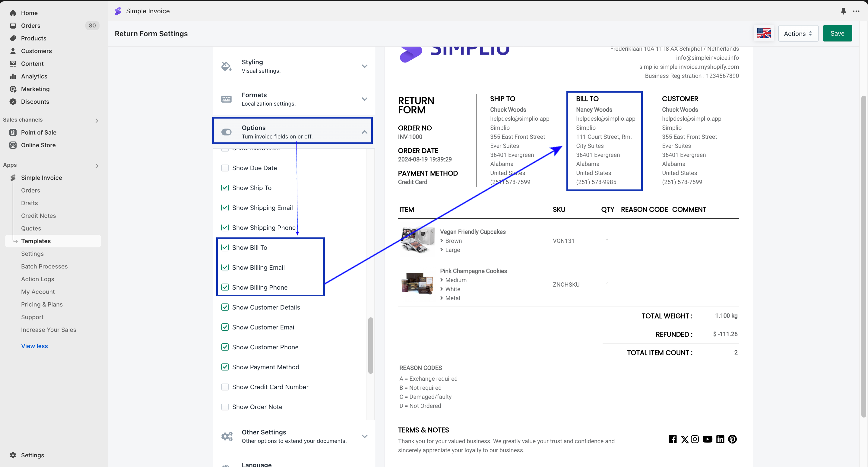Uncheck Show Bill To checkbox

click(x=225, y=248)
